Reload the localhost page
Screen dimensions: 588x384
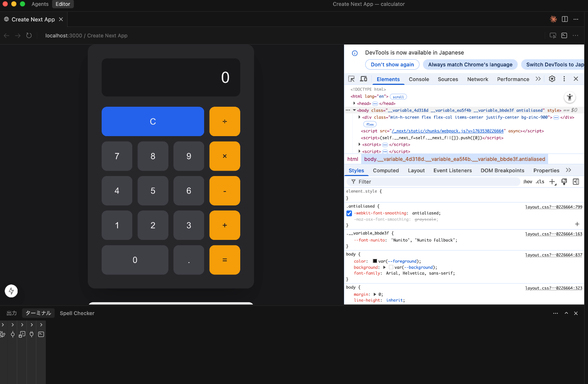(29, 36)
